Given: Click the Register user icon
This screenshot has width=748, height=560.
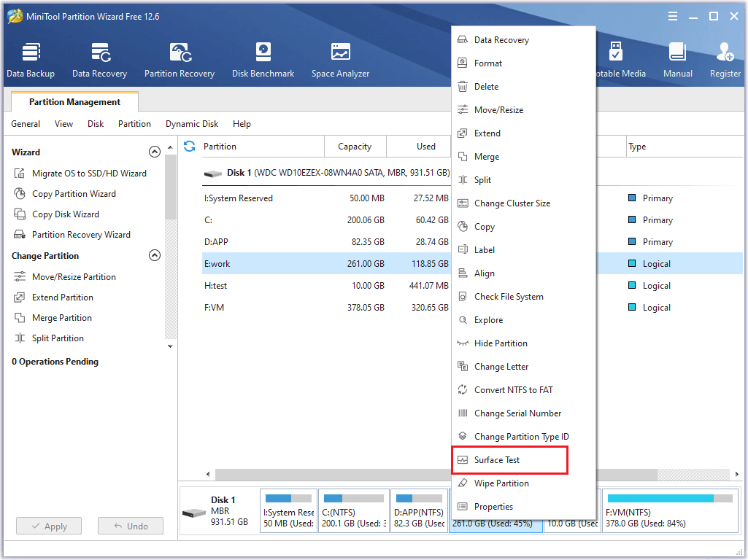Looking at the screenshot, I should (x=725, y=52).
